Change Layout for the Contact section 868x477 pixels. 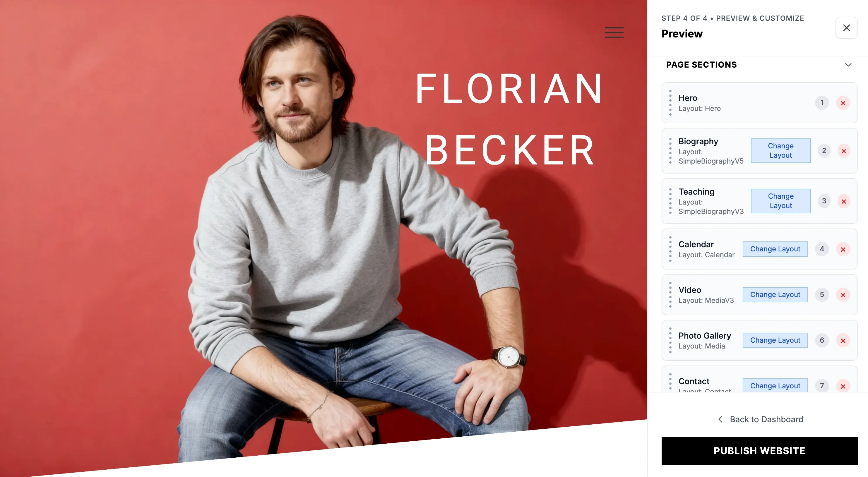[775, 386]
